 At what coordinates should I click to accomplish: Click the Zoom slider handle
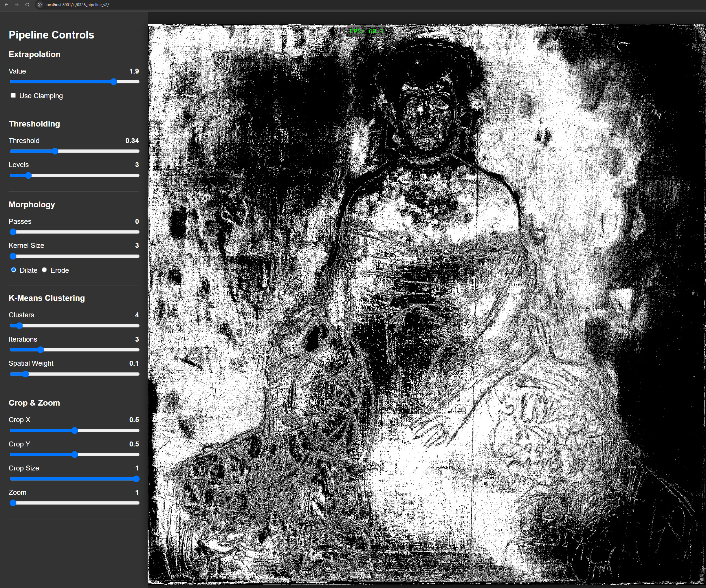pos(13,503)
